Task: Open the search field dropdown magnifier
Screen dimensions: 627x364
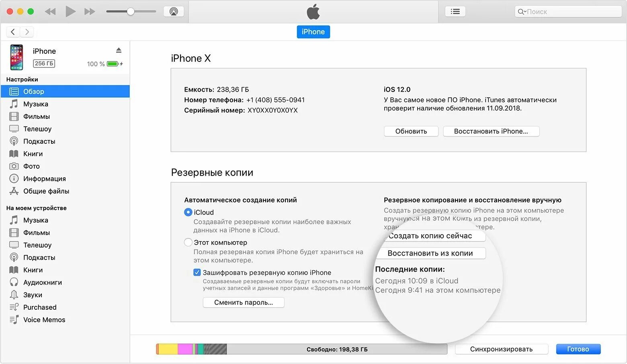Action: click(522, 12)
